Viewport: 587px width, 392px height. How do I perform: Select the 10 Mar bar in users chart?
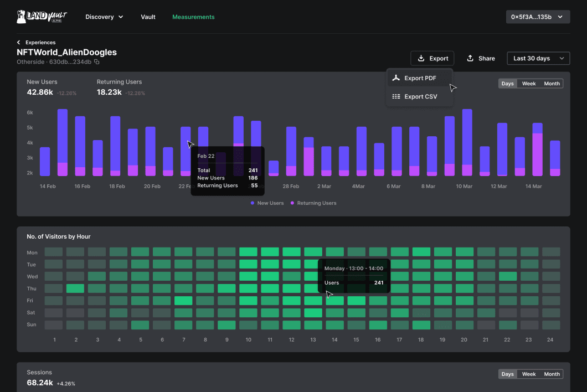point(467,142)
